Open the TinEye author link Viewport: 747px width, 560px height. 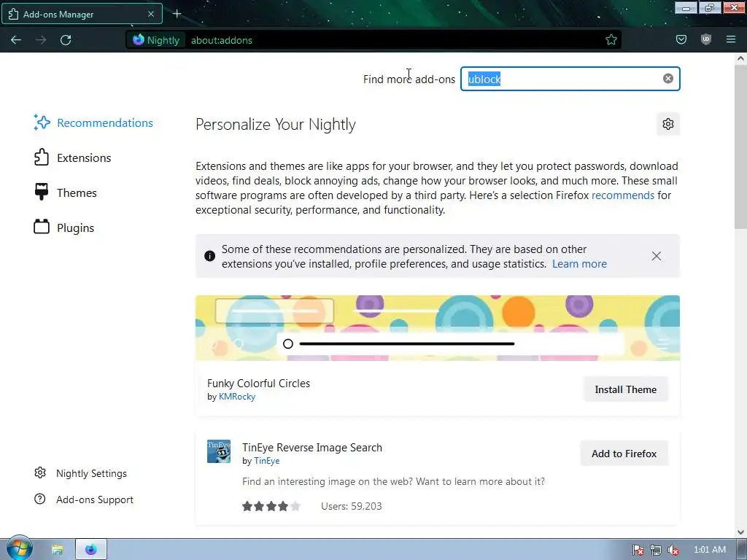pyautogui.click(x=267, y=461)
